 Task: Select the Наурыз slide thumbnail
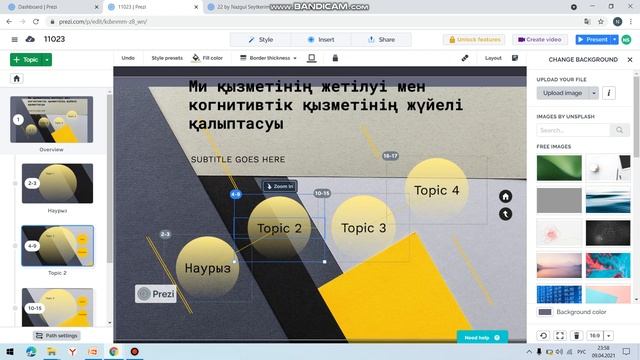[x=57, y=183]
